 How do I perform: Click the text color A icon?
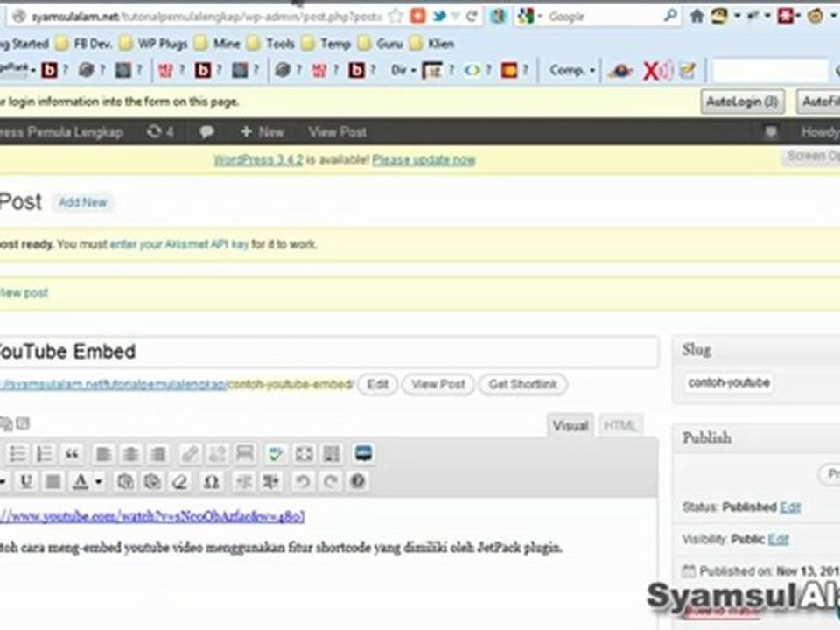(80, 481)
